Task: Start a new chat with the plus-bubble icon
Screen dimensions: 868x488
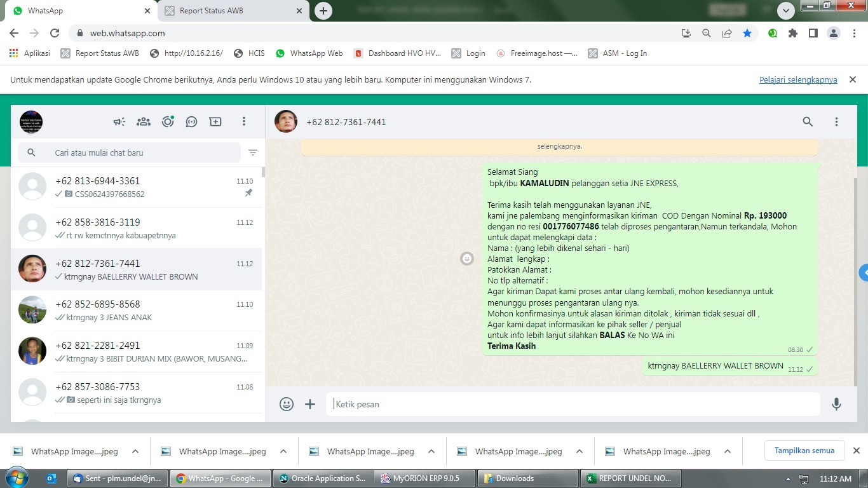Action: [x=215, y=121]
